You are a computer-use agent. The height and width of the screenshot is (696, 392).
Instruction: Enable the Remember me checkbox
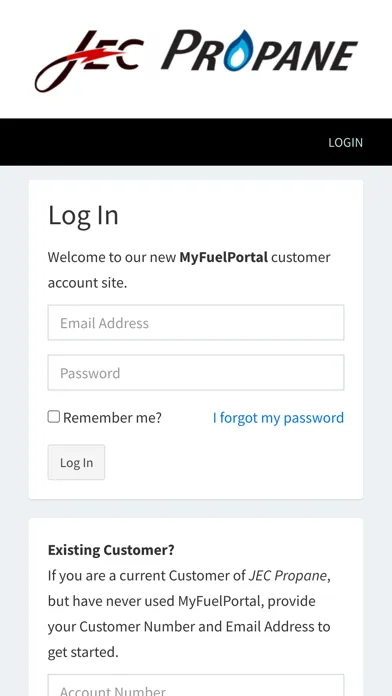pos(54,417)
